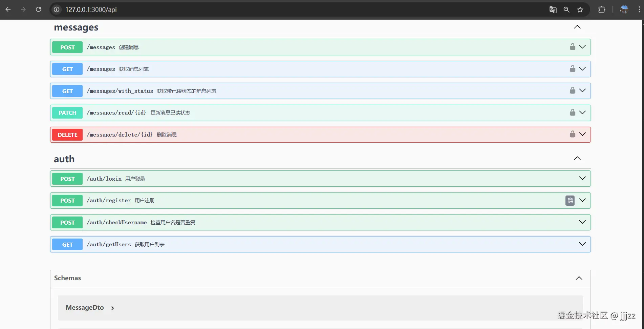Collapse the auth section with its chevron
Screen dimensions: 644x329
pyautogui.click(x=577, y=158)
